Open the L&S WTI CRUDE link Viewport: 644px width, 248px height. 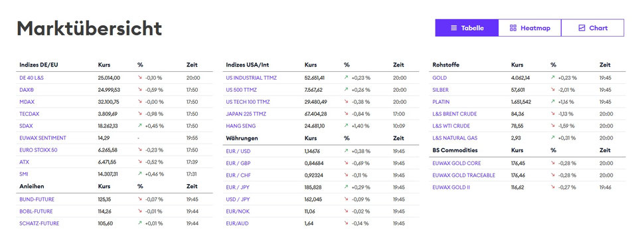point(451,126)
